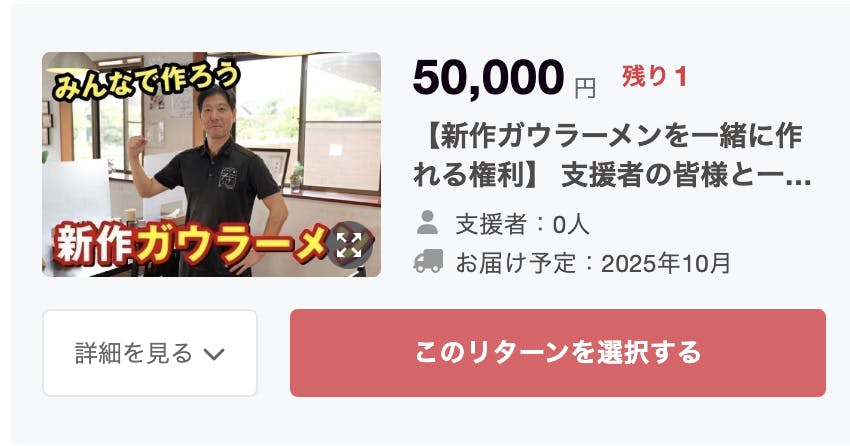Click the supporter person icon
The height and width of the screenshot is (446, 850).
(x=427, y=219)
